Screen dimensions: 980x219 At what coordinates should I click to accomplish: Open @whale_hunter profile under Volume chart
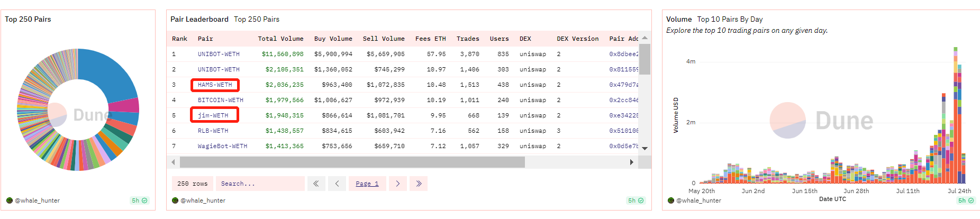[x=698, y=200]
